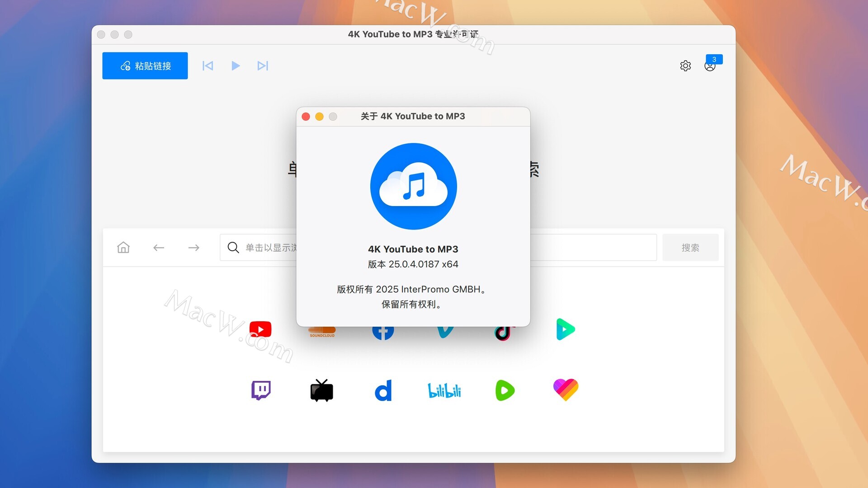Image resolution: width=868 pixels, height=488 pixels.
Task: Open SoundCloud site shortcut
Action: click(x=322, y=332)
